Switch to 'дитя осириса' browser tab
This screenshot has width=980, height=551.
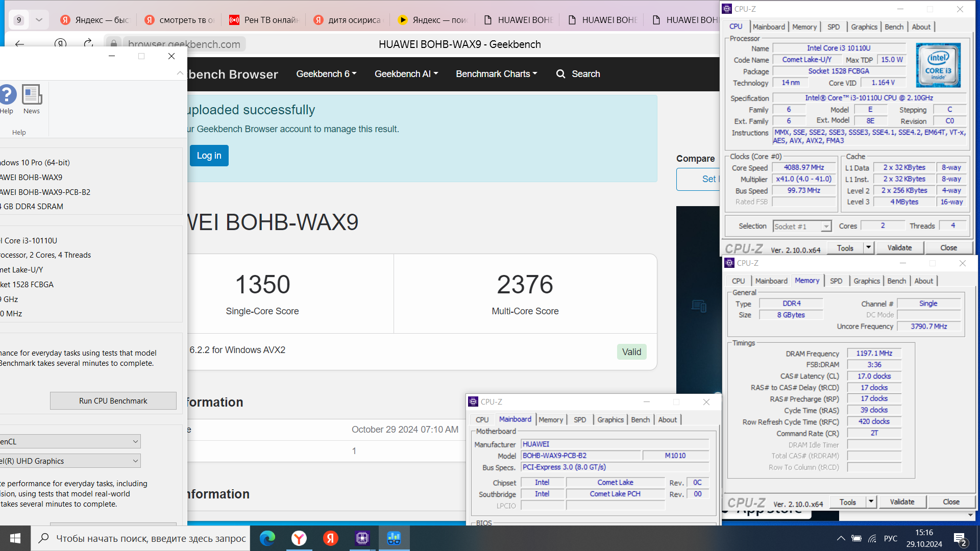[x=348, y=20]
